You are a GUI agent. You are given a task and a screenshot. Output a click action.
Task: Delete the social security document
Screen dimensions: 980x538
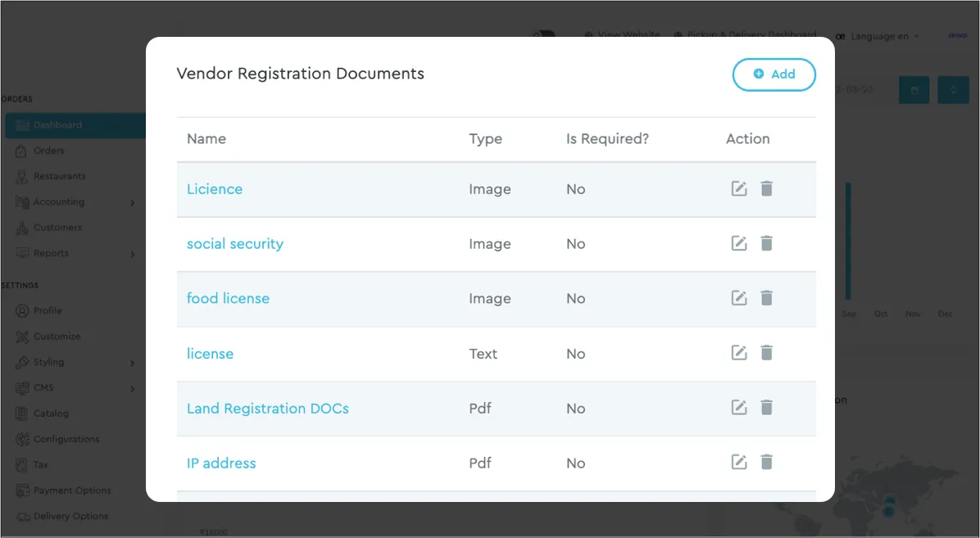(x=766, y=244)
